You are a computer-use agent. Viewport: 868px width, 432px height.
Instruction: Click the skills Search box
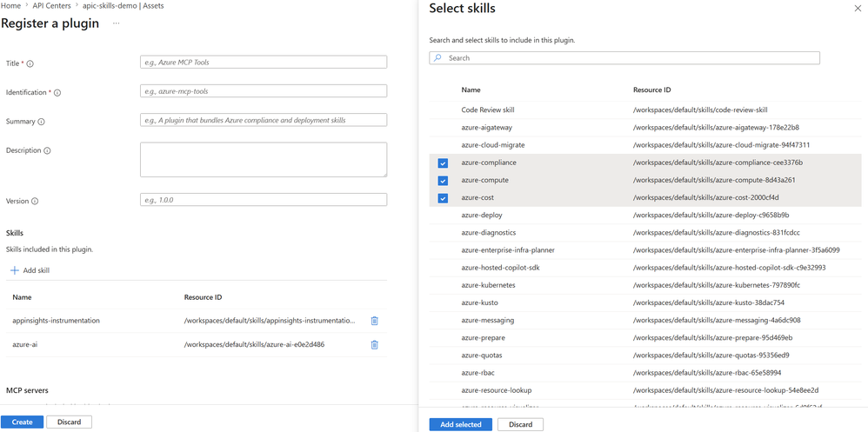(624, 57)
